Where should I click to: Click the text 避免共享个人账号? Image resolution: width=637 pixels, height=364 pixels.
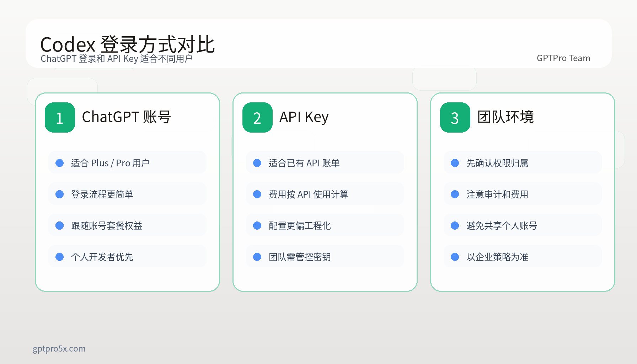(x=502, y=226)
